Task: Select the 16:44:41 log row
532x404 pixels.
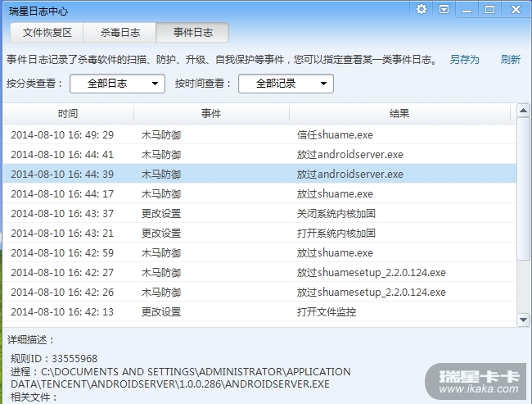Action: click(260, 155)
